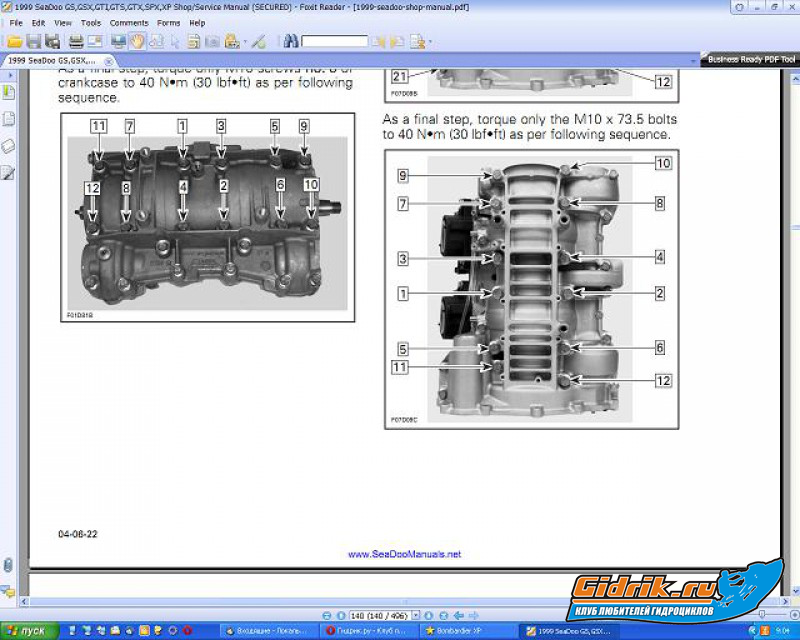Open the Comments menu
The image size is (800, 640).
coord(128,22)
